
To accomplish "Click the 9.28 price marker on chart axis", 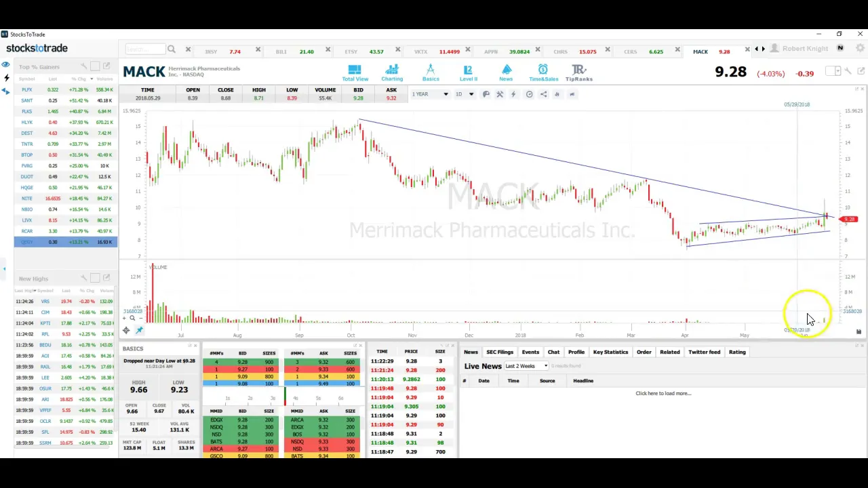I will click(x=849, y=219).
